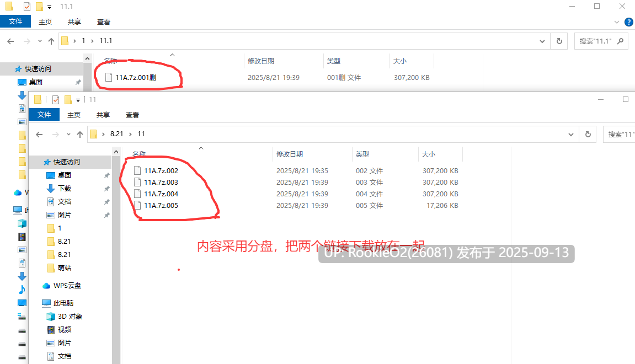
Task: Expand address history in the 11.1 window
Action: [542, 41]
